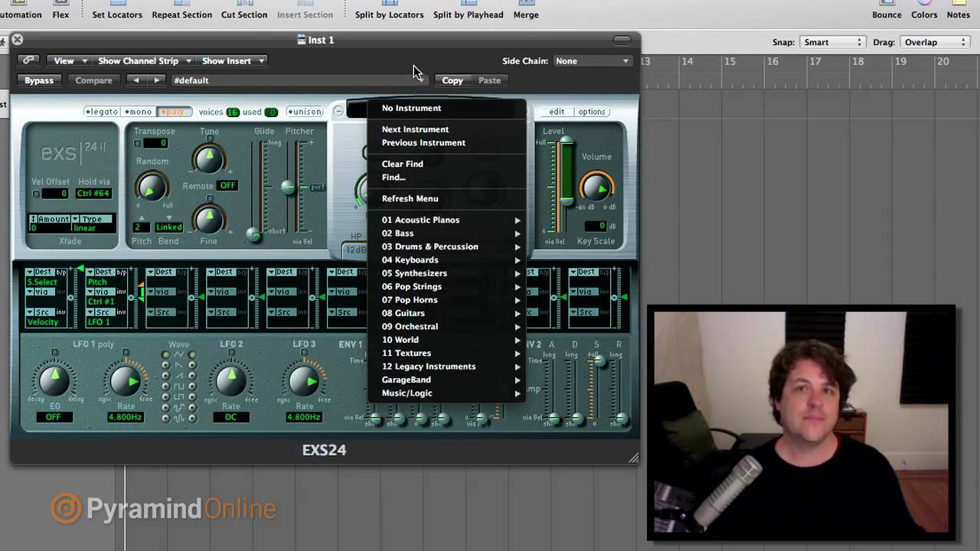Expand 09 Orchestral submenu
Image resolution: width=980 pixels, height=551 pixels.
tap(447, 326)
